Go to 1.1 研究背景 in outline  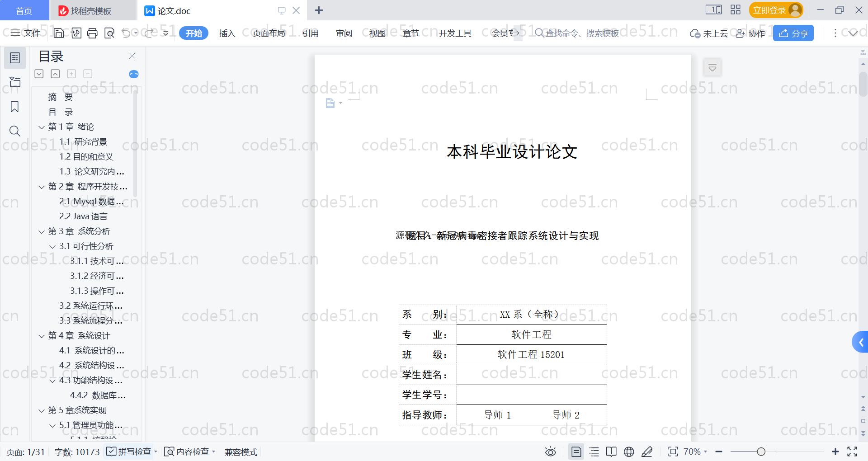tap(83, 142)
